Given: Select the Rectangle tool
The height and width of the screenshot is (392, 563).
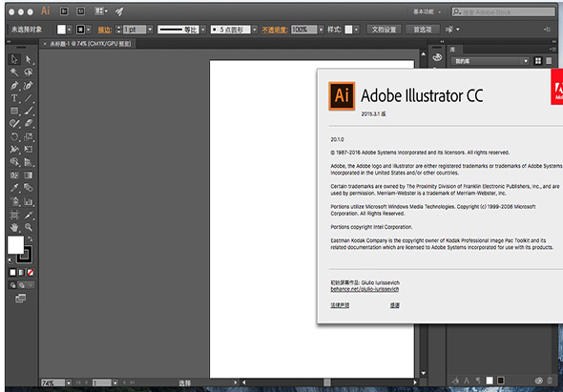Looking at the screenshot, I should [14, 111].
